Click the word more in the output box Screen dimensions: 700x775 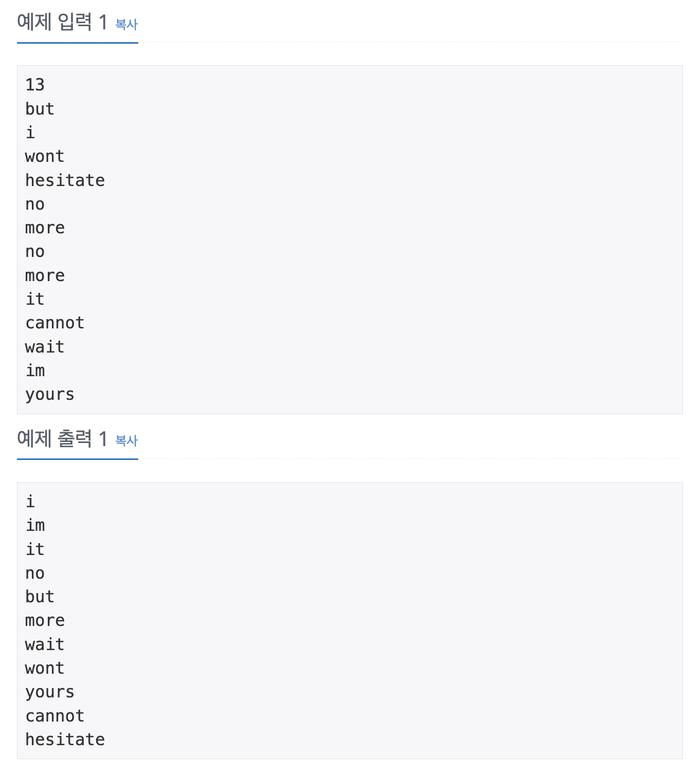44,620
